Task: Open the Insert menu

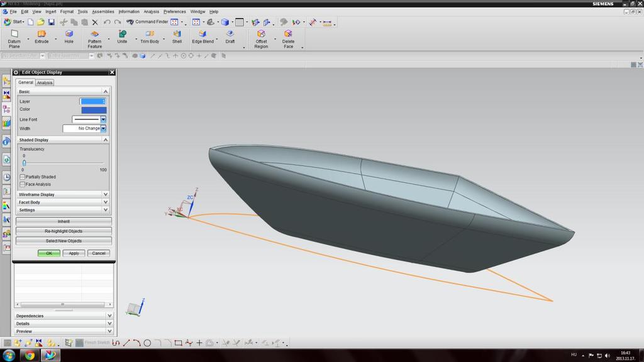Action: 51,12
